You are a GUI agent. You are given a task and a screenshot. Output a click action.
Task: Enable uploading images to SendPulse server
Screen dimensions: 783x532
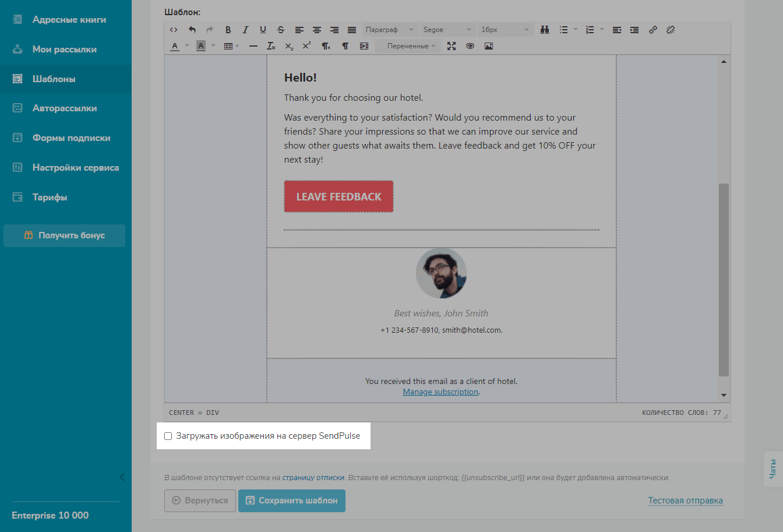coord(168,436)
